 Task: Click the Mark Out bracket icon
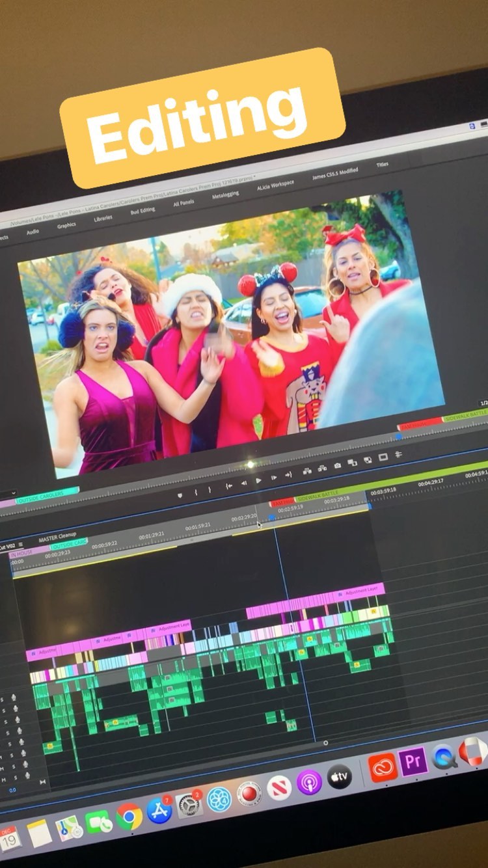click(x=210, y=489)
